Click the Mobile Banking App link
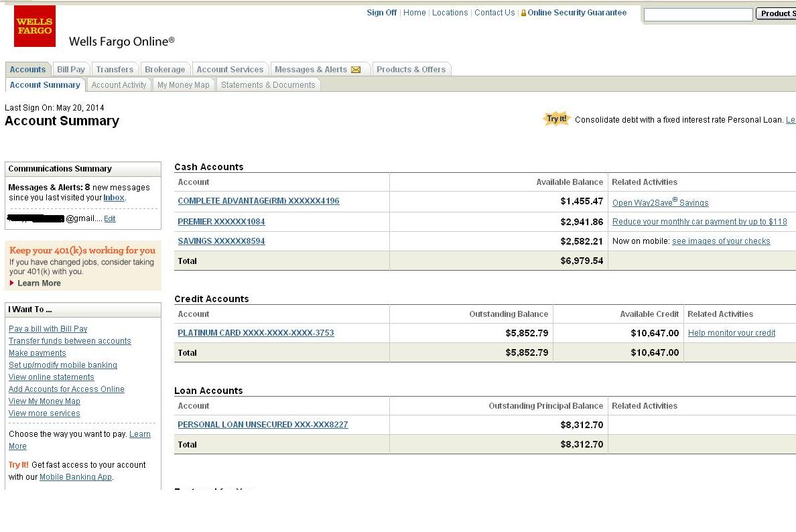The width and height of the screenshot is (796, 532). (76, 476)
